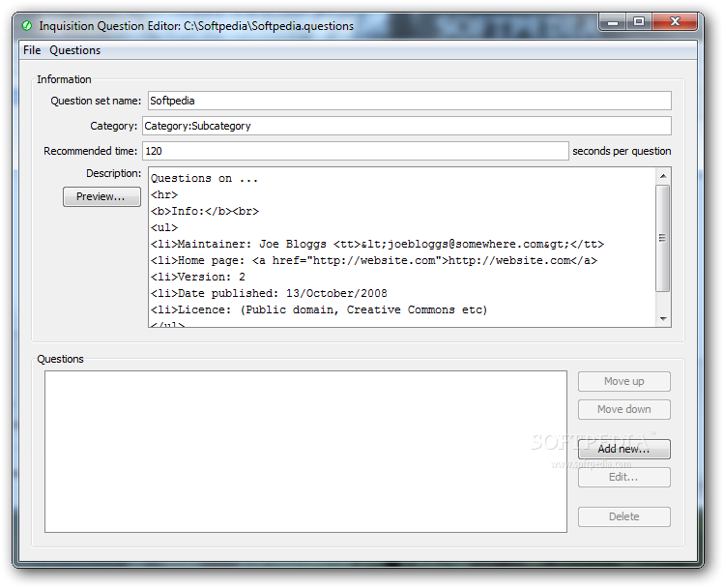Click the 'Questions on ...' line

coord(204,178)
